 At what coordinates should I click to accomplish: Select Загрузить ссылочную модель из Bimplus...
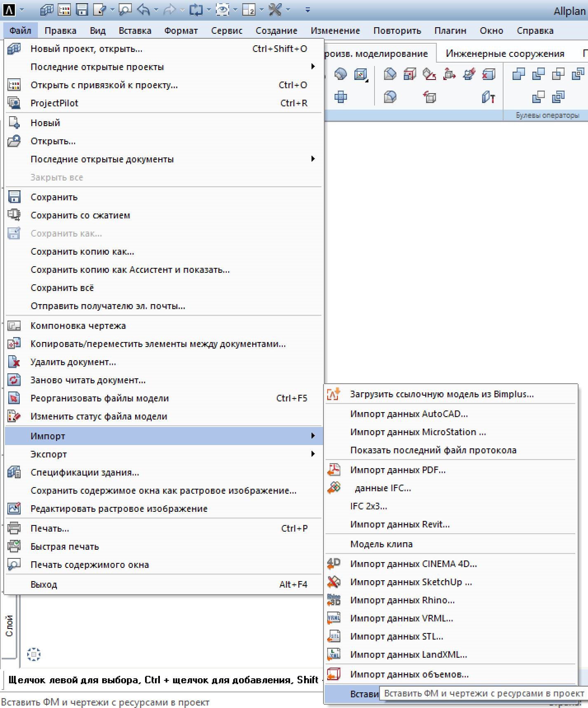451,394
